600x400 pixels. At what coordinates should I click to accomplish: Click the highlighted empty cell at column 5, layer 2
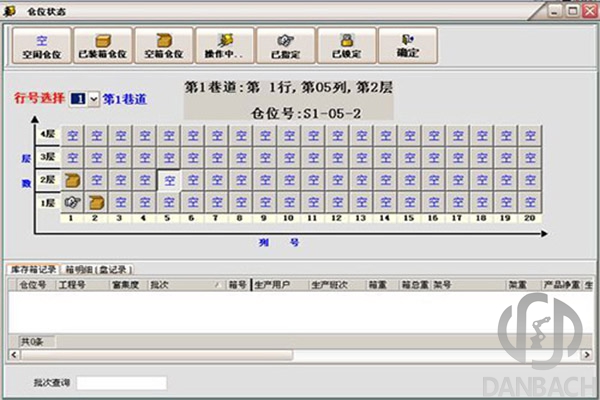click(x=169, y=180)
